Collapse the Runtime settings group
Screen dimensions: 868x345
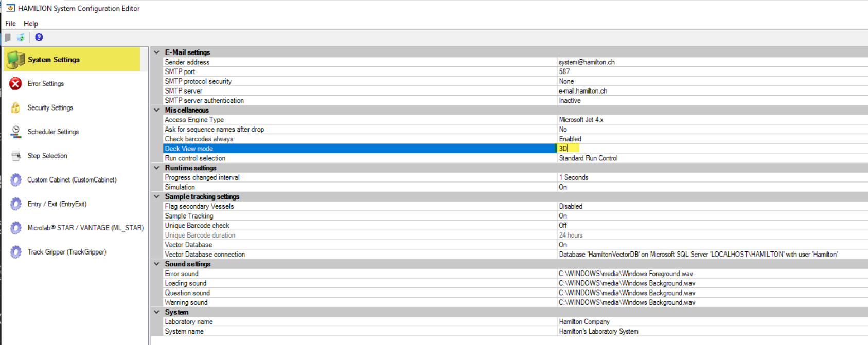point(157,168)
